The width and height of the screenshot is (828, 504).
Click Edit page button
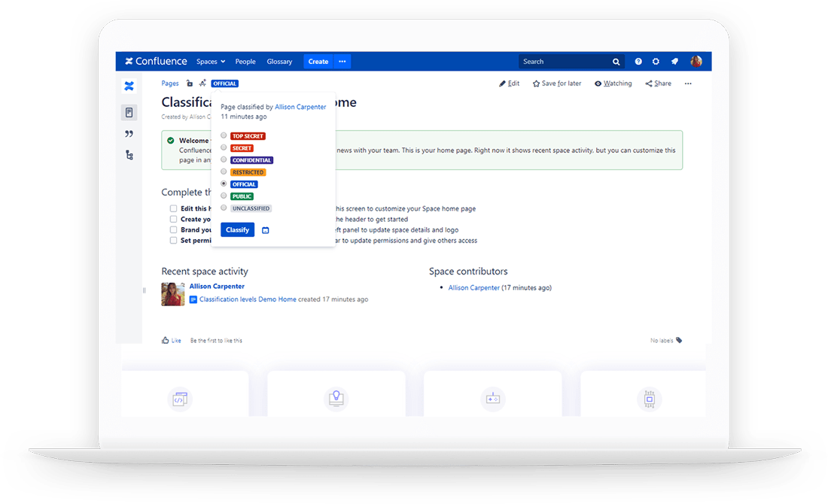click(x=509, y=83)
